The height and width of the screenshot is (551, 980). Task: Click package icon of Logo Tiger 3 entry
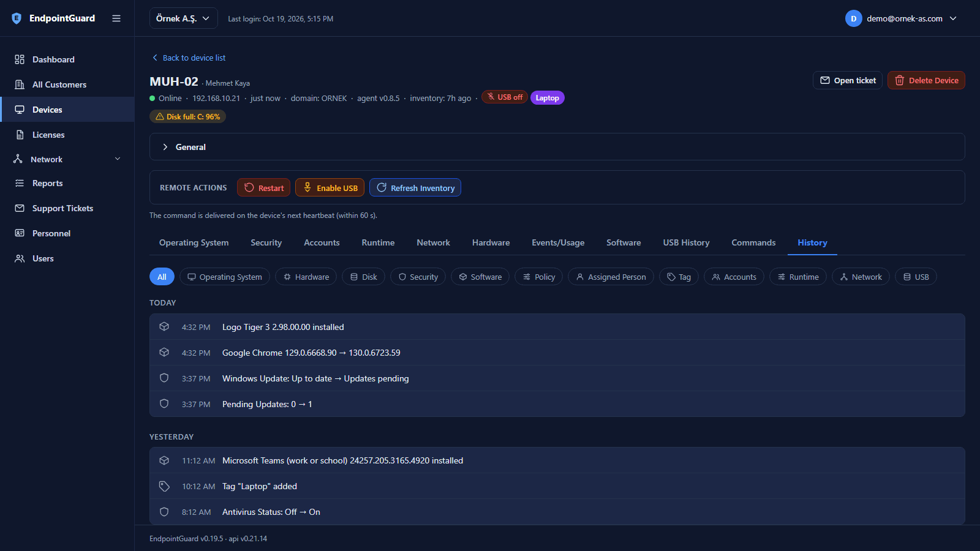(164, 327)
